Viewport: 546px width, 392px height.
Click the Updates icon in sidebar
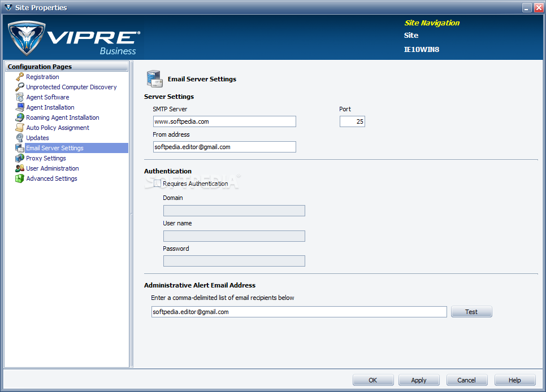point(20,138)
